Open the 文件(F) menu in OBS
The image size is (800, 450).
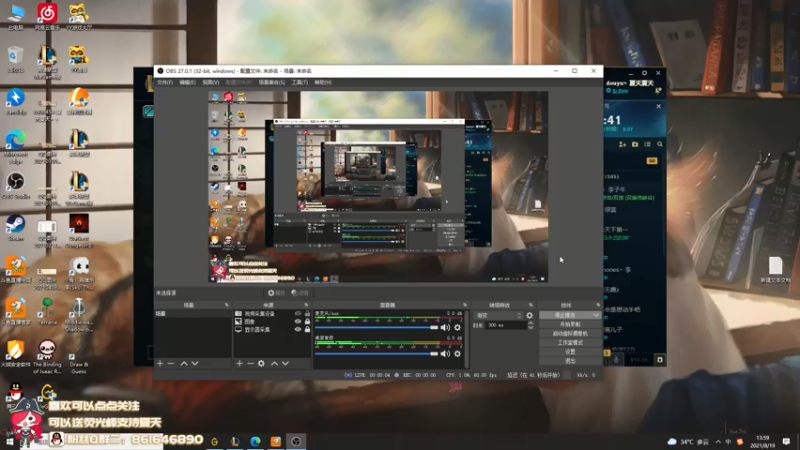point(165,82)
